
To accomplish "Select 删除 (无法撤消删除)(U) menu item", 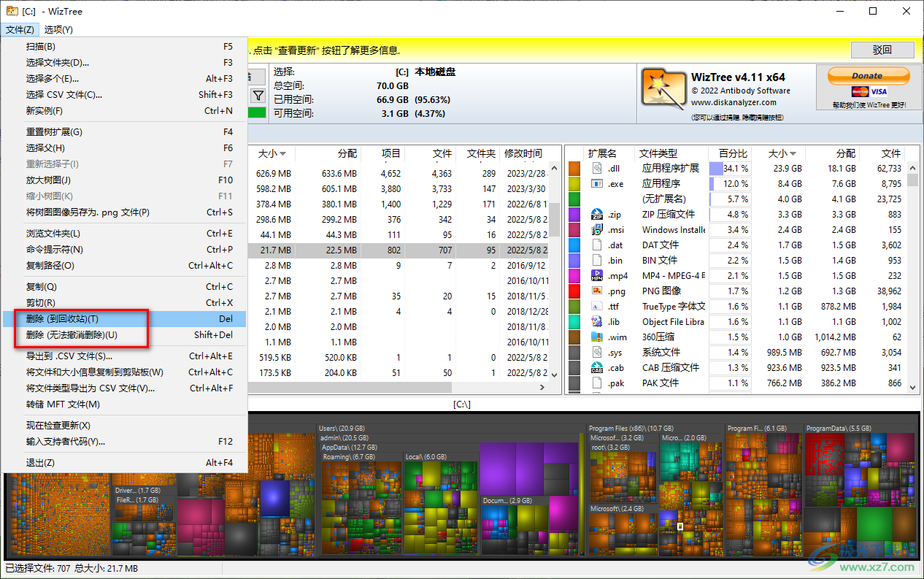I will coord(124,334).
